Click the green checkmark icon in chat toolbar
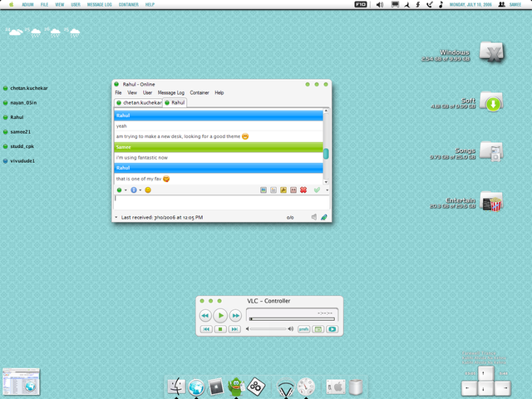532x399 pixels. (317, 190)
